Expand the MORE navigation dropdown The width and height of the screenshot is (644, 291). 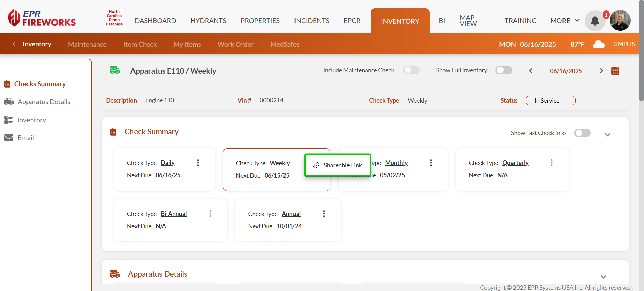click(x=565, y=21)
